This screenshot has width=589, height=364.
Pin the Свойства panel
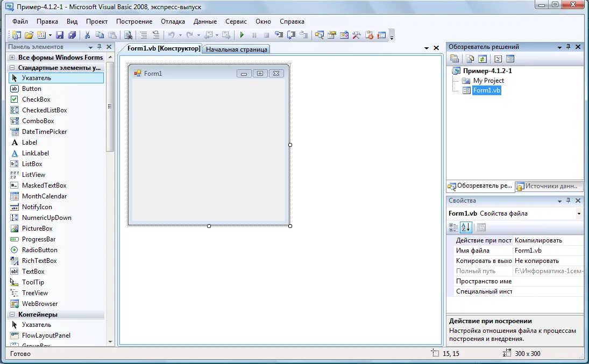point(569,201)
